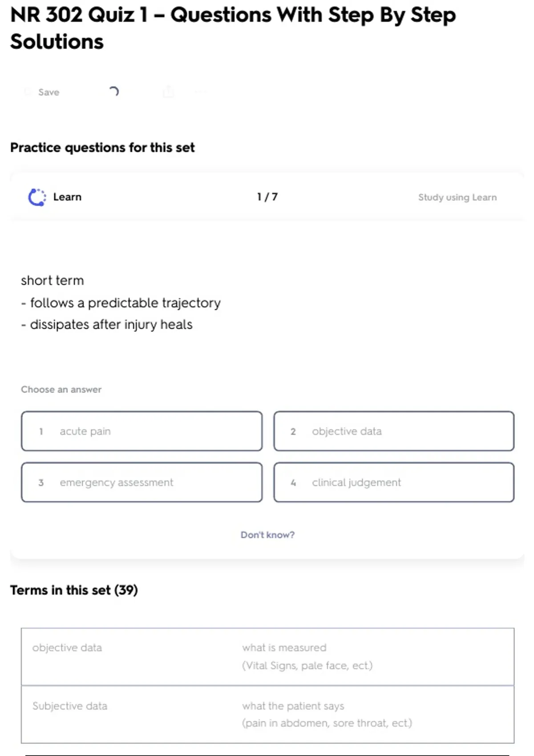The height and width of the screenshot is (756, 534).
Task: Choose the 'objective data' answer
Action: point(394,431)
